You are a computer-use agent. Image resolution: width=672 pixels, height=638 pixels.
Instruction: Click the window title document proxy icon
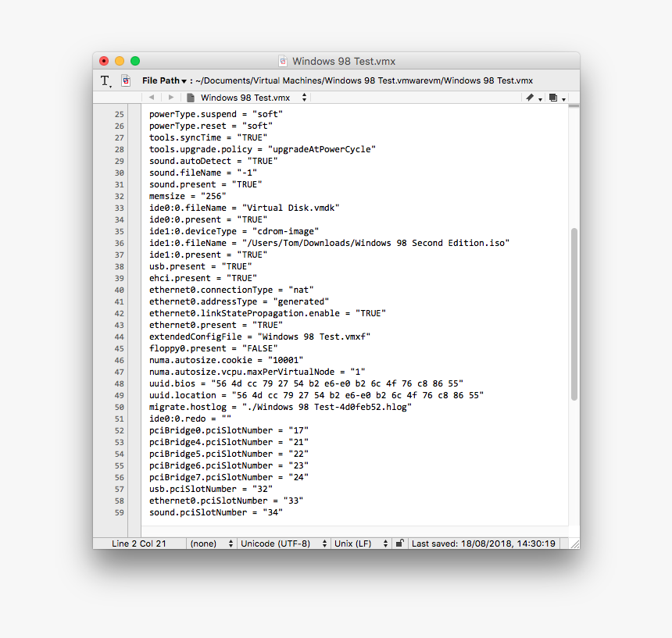tap(283, 61)
